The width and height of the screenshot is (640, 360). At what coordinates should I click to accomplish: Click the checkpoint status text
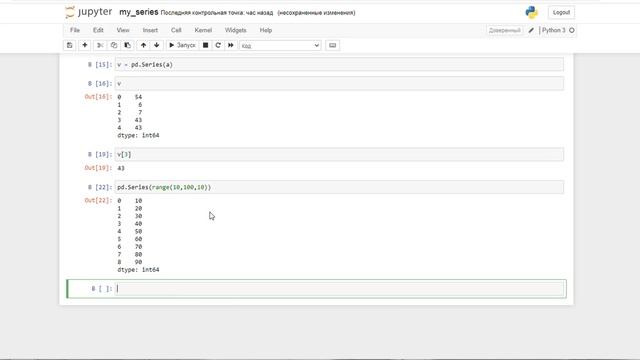pos(217,13)
